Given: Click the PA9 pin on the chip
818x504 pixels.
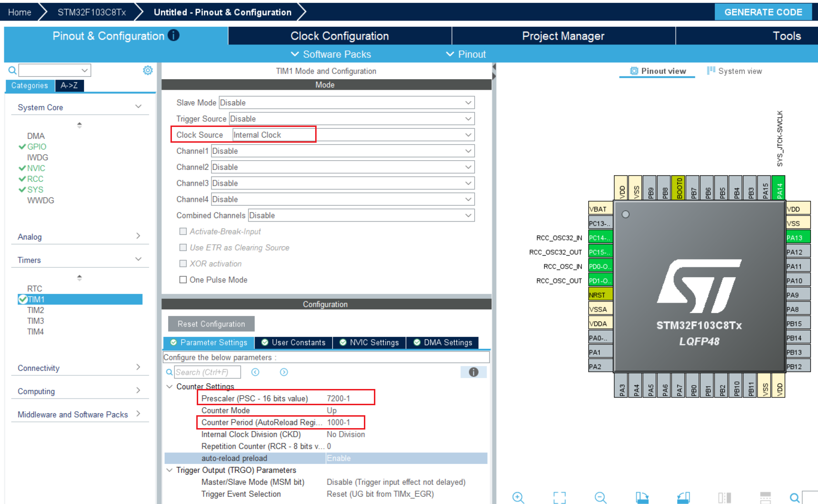Looking at the screenshot, I should point(798,295).
